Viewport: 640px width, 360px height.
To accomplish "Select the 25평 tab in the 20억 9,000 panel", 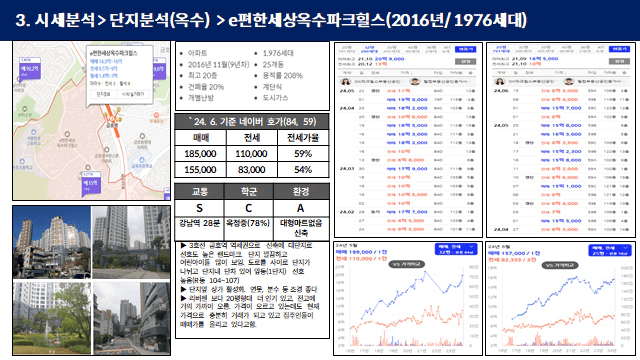I will 346,49.
